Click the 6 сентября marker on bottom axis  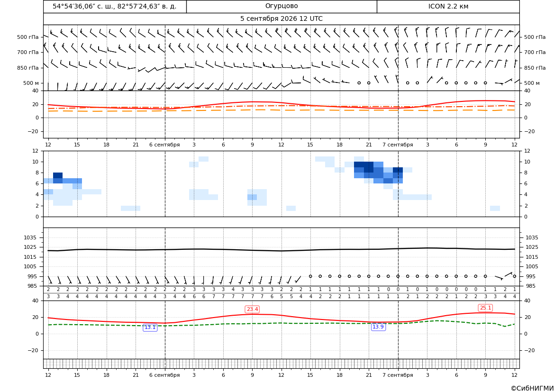[x=164, y=375]
